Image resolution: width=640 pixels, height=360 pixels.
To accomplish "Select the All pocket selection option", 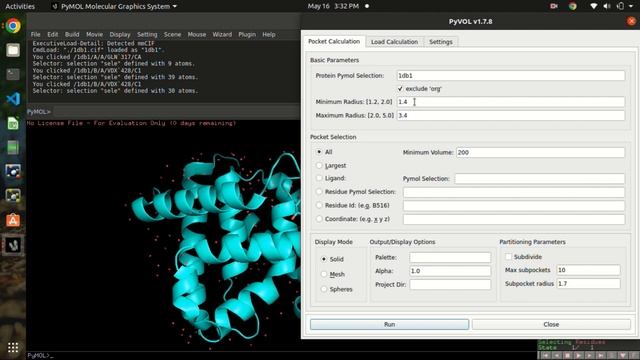I will point(319,152).
